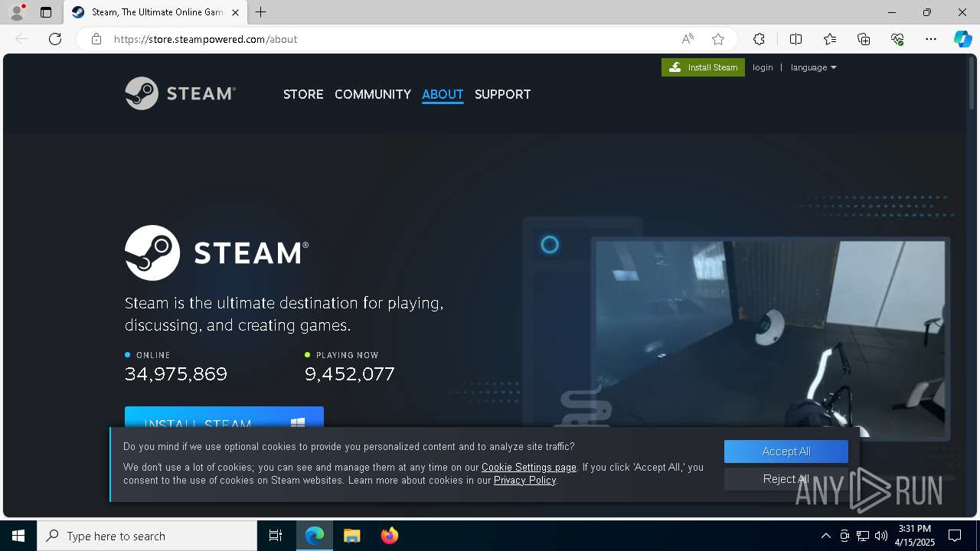This screenshot has width=980, height=551.
Task: Open the notifications center icon
Action: 955,536
